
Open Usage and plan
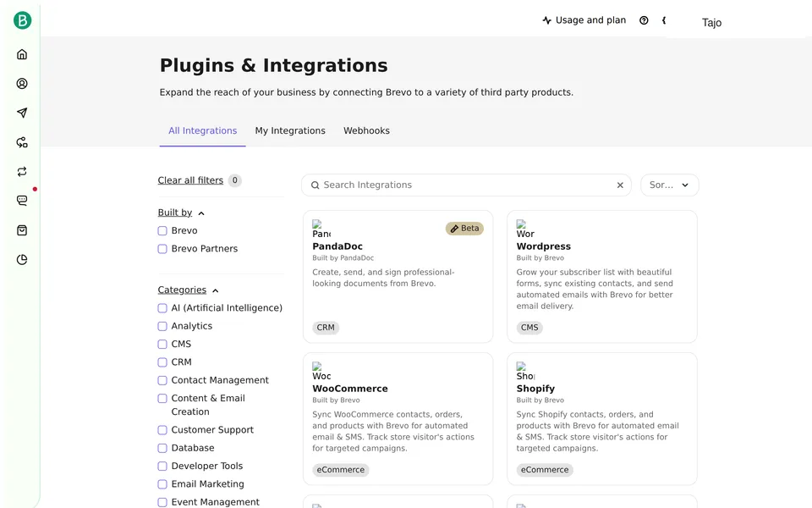[x=584, y=20]
